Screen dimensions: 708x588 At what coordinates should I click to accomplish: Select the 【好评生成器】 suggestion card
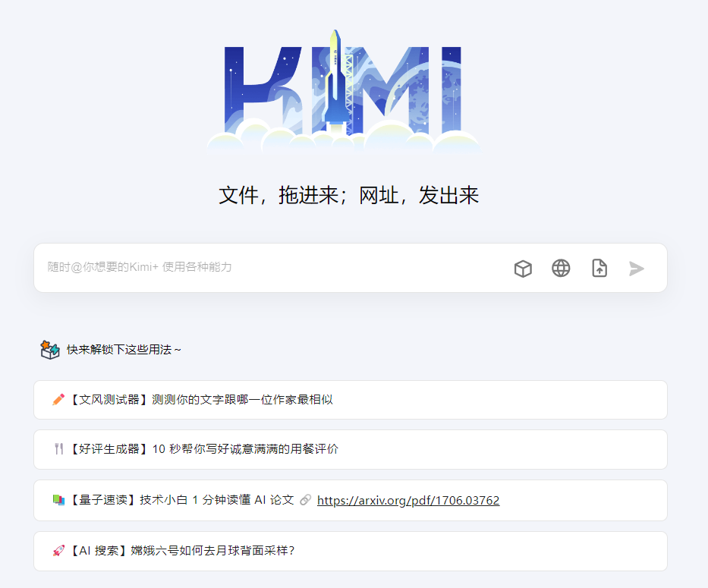click(351, 449)
